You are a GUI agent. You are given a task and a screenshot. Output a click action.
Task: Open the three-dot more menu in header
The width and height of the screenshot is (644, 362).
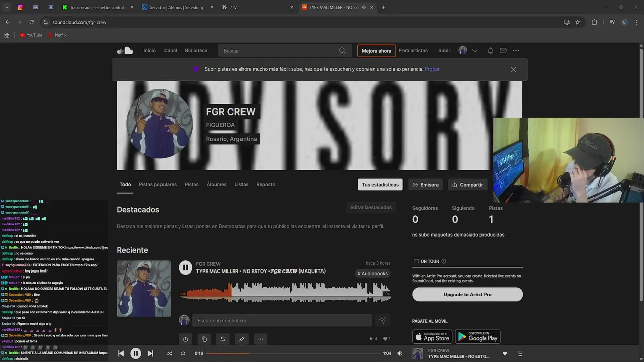[516, 51]
